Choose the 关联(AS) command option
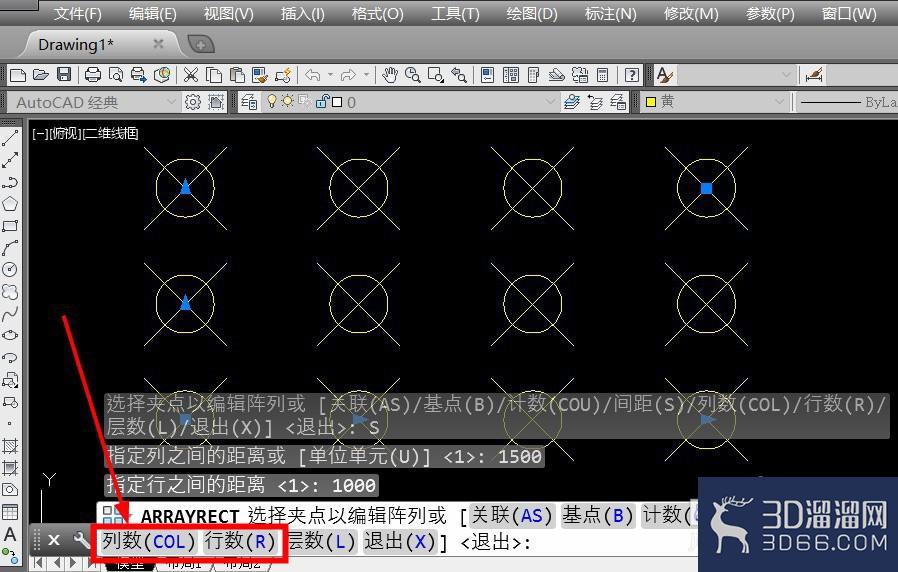Screen dimensions: 898x572 coord(512,515)
